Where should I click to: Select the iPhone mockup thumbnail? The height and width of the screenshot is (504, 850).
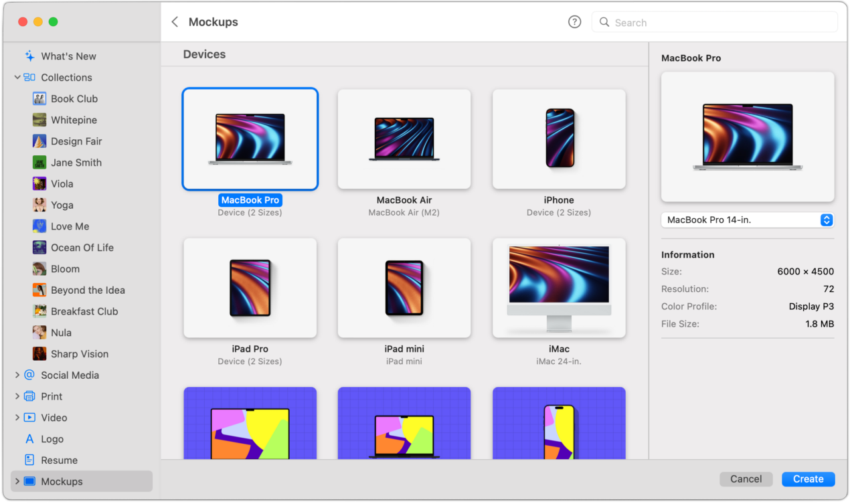coord(559,139)
